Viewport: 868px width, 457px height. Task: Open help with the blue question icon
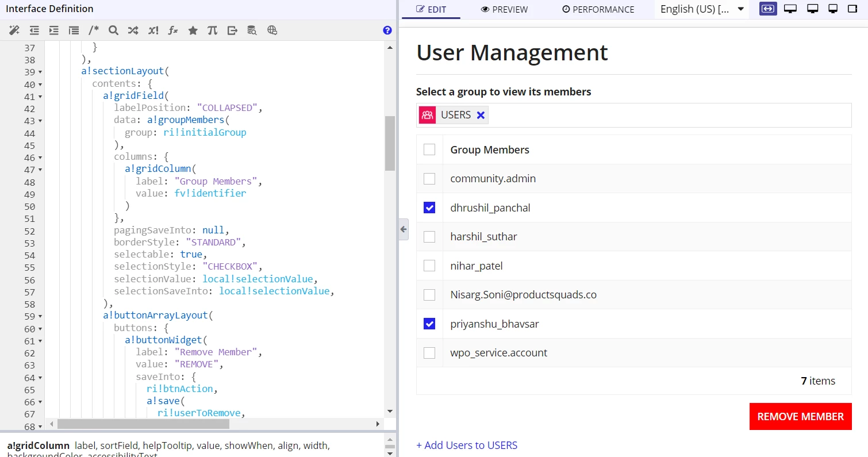387,30
